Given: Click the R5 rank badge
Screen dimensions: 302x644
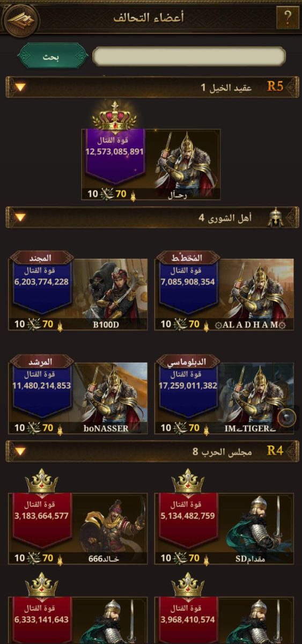Looking at the screenshot, I should click(275, 86).
